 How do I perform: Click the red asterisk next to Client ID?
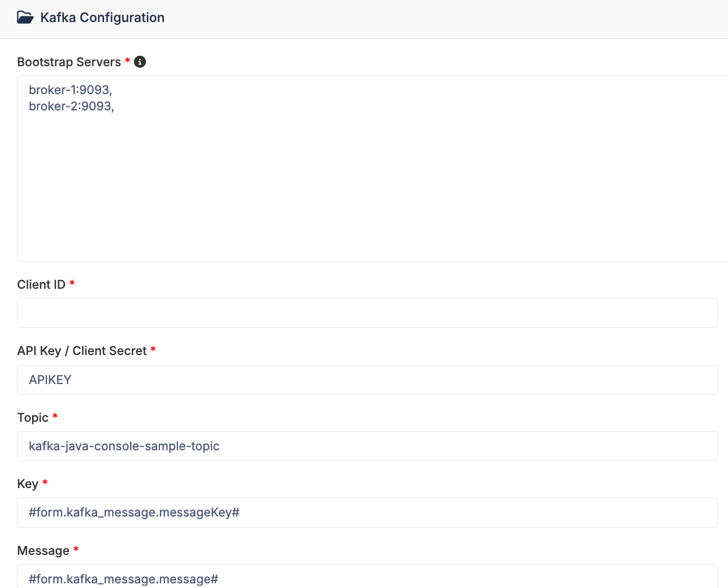72,283
